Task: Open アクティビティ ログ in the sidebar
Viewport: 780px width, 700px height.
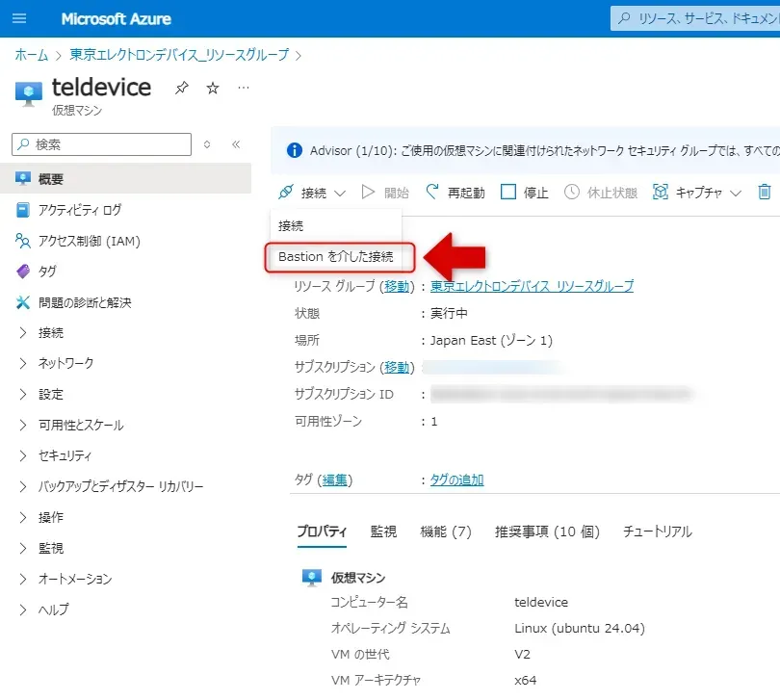Action: [x=79, y=210]
